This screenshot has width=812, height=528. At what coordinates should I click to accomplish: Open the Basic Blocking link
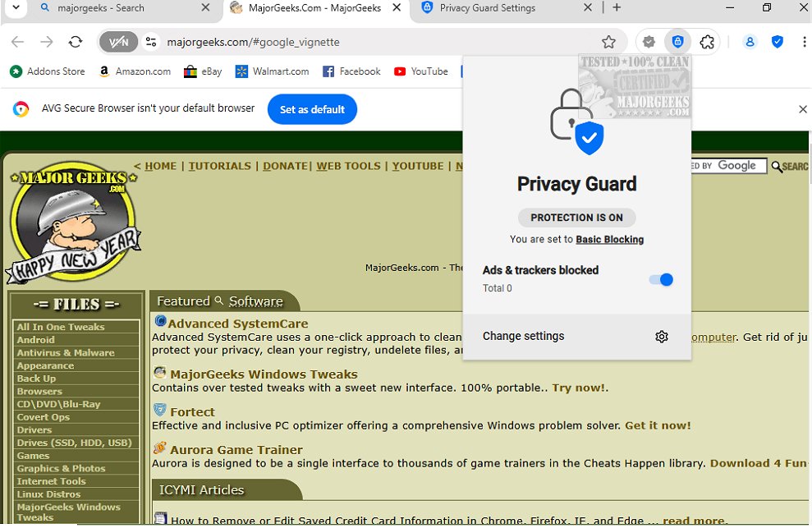609,240
